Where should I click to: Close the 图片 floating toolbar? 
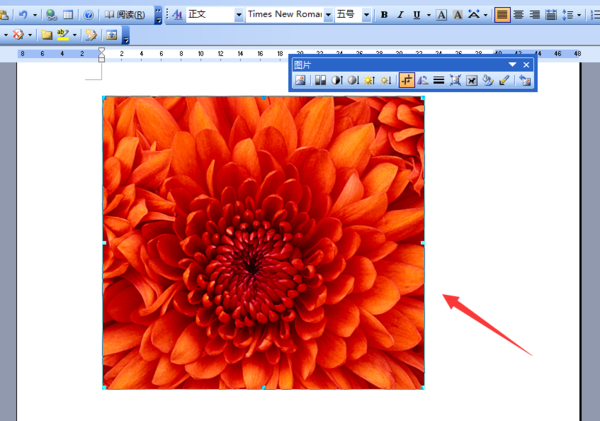click(526, 65)
